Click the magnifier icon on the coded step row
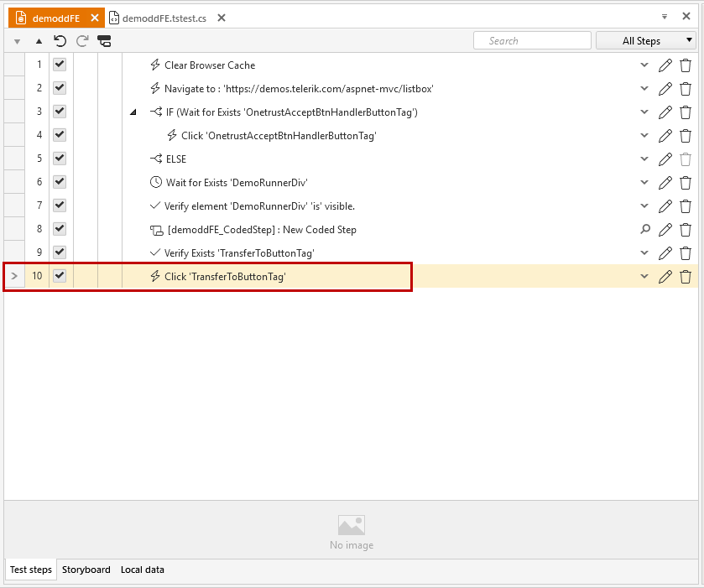Screen dimensions: 704x588 (x=644, y=230)
